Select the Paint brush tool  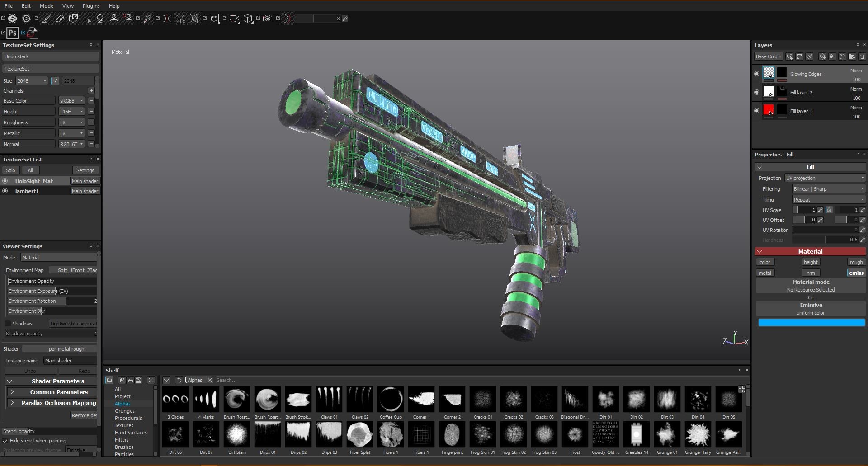pyautogui.click(x=46, y=19)
